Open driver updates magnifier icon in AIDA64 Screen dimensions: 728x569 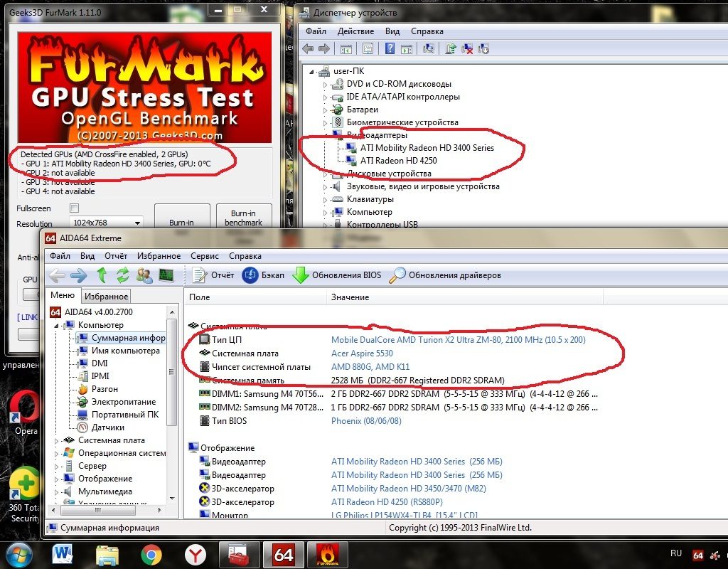[397, 275]
